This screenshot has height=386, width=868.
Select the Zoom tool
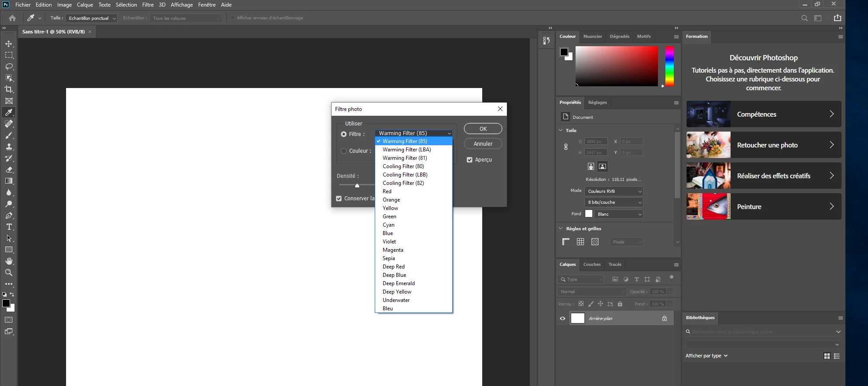(9, 272)
